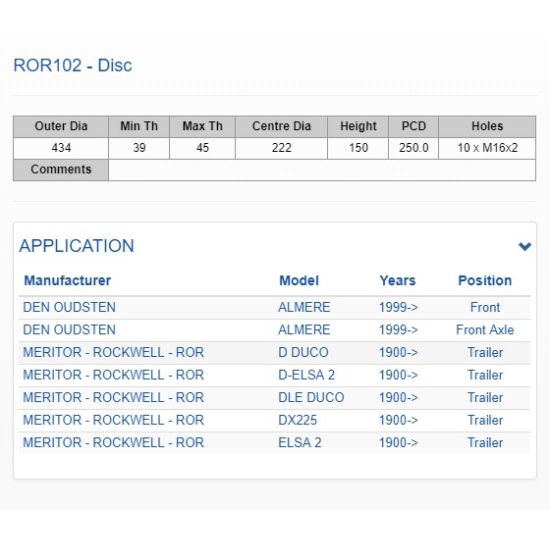
Task: Select PCD value 250.0
Action: tap(414, 148)
